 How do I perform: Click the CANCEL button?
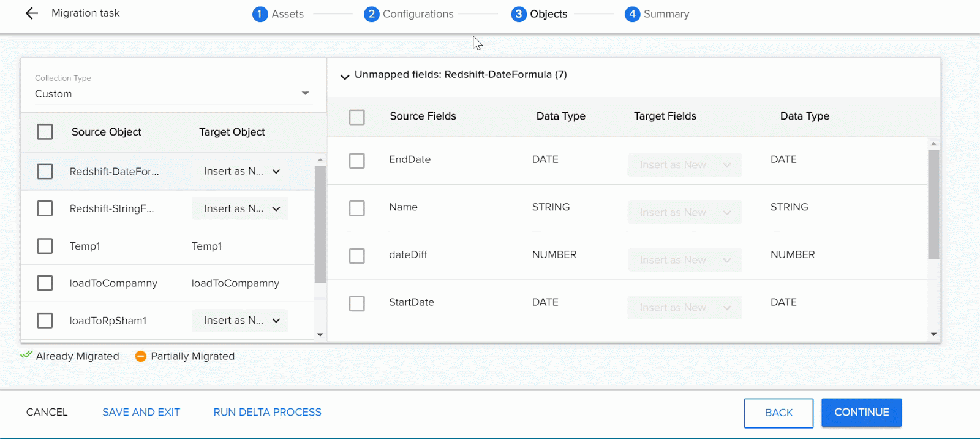[47, 412]
